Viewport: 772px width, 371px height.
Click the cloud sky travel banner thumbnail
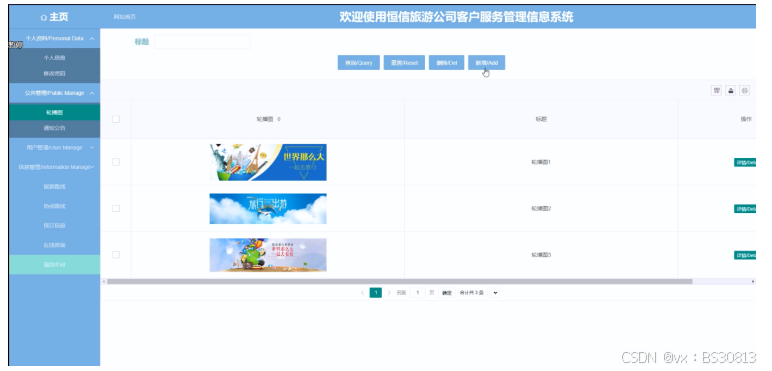click(x=268, y=209)
